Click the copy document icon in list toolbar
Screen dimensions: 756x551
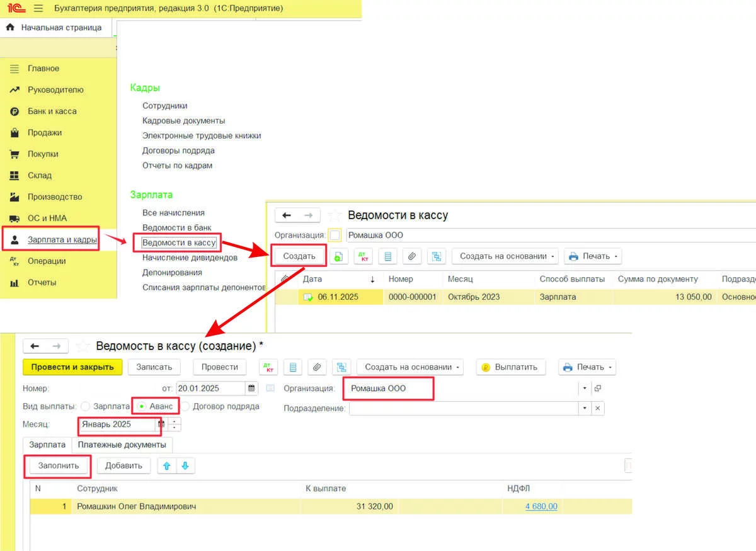[339, 256]
